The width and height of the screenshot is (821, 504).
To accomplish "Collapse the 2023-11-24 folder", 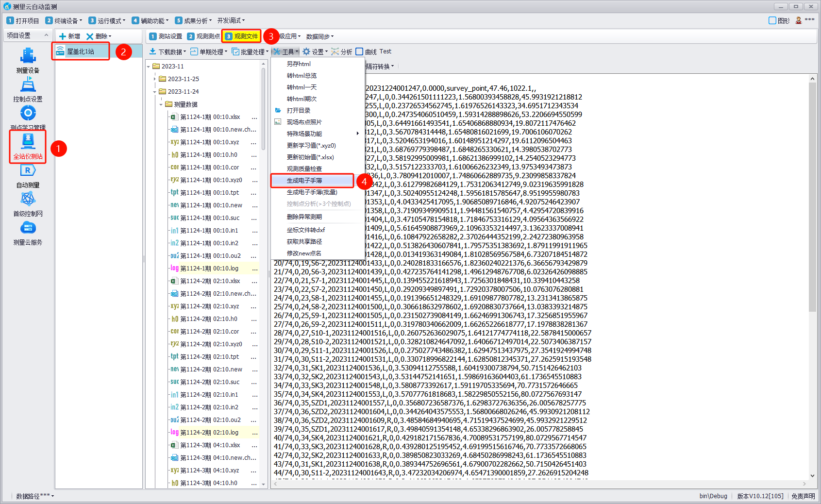I will (155, 92).
